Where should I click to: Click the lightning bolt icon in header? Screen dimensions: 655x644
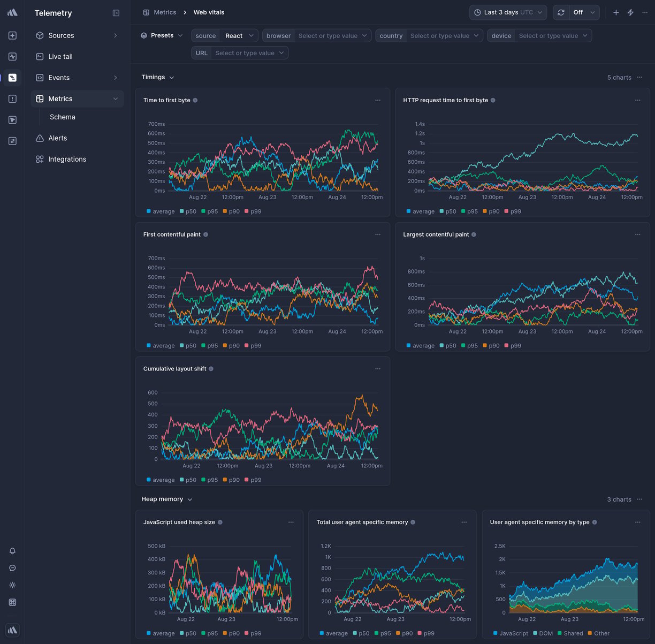(630, 12)
